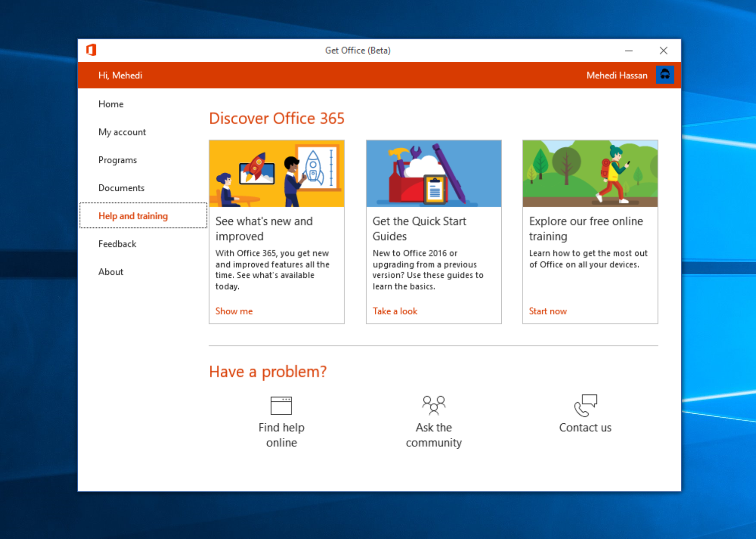The height and width of the screenshot is (539, 756).
Task: Open the hiker illustration for online training
Action: (x=590, y=174)
